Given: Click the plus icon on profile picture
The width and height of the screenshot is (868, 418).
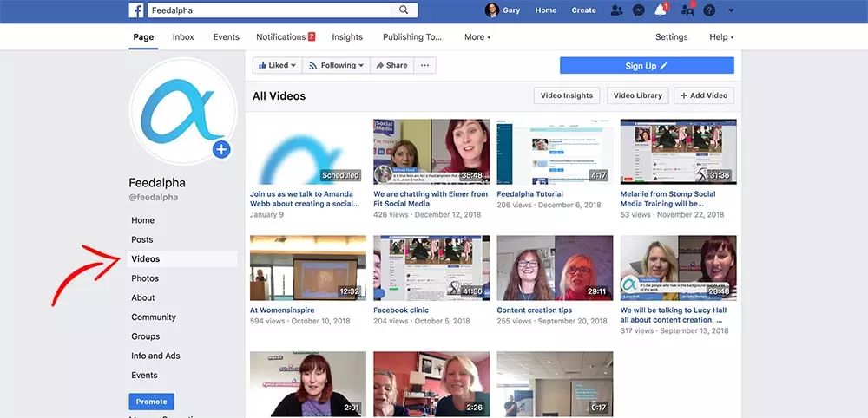Looking at the screenshot, I should (220, 149).
